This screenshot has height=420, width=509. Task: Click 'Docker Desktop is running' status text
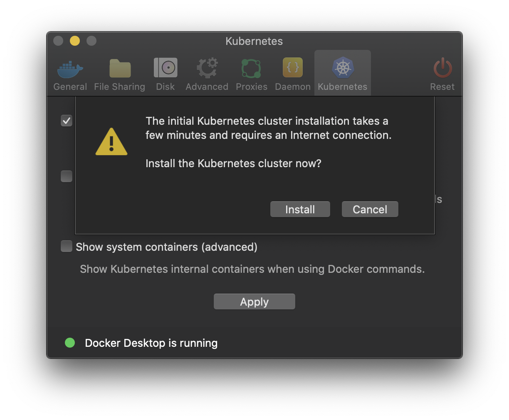151,343
